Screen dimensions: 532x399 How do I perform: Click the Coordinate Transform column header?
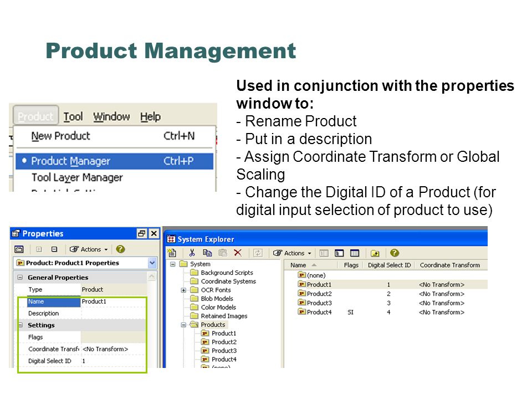pos(450,265)
